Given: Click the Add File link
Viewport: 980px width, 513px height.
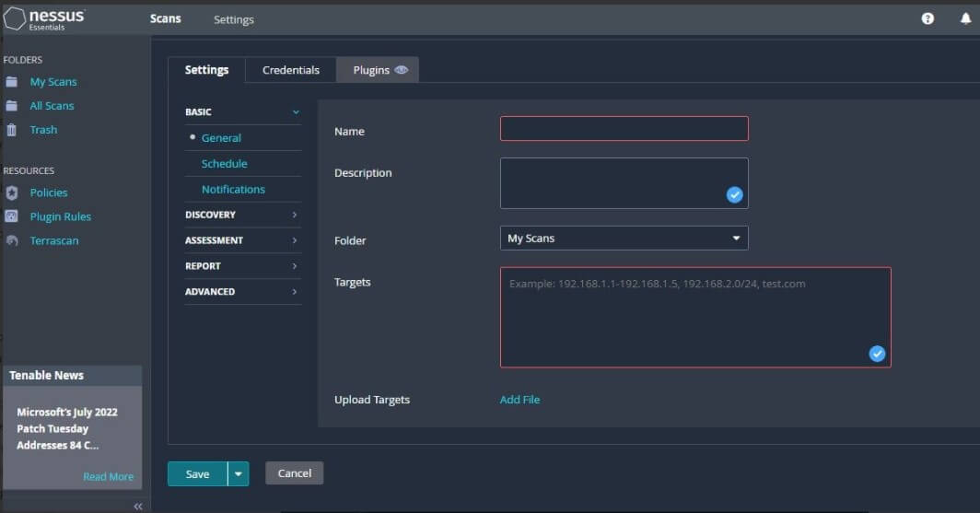Looking at the screenshot, I should (x=520, y=400).
